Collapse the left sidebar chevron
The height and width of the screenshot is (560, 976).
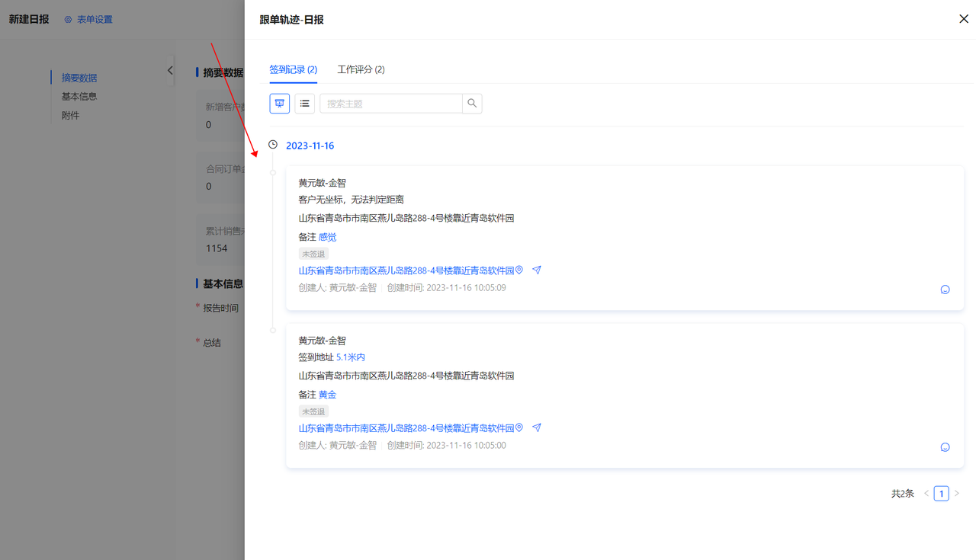[170, 71]
